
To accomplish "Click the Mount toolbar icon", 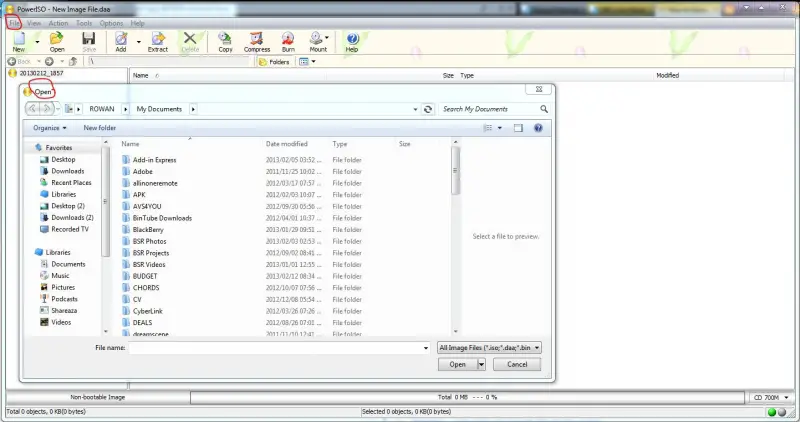I will (317, 42).
